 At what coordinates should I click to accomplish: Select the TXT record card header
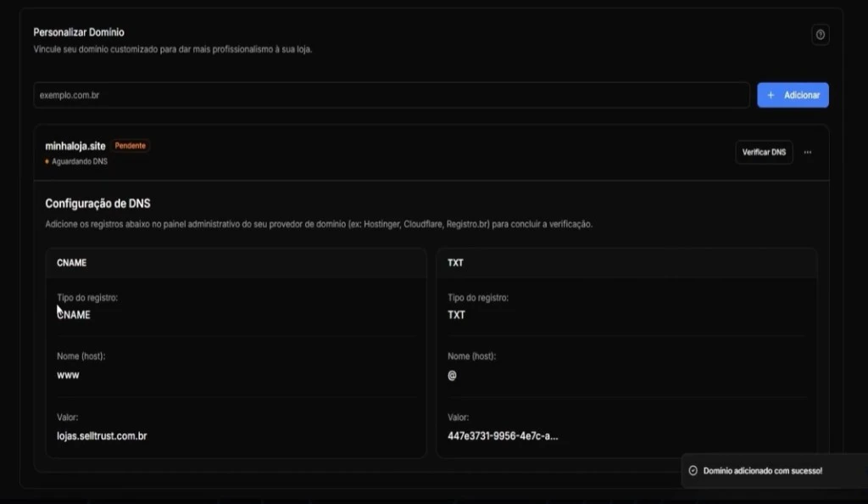[455, 263]
